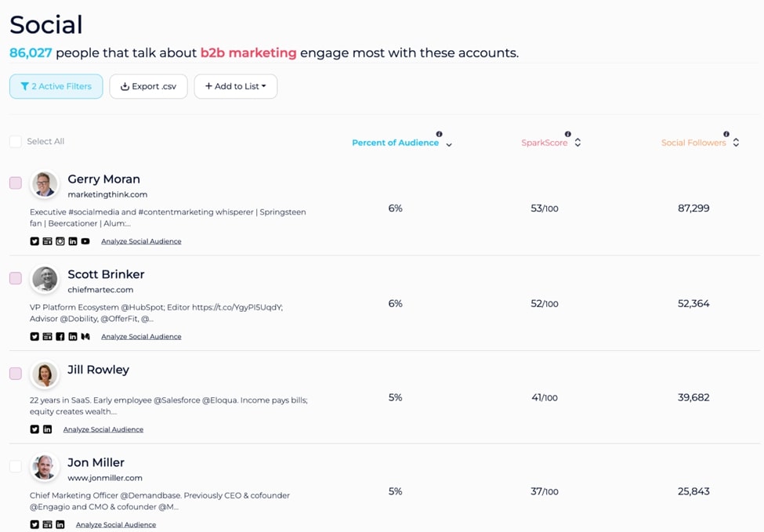764x532 pixels.
Task: Check the Select All checkbox
Action: [x=14, y=141]
